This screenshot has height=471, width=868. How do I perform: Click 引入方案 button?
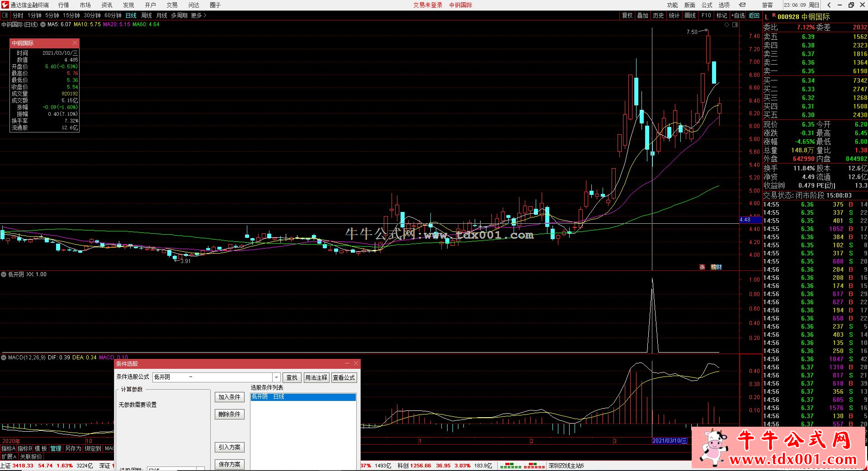(230, 447)
